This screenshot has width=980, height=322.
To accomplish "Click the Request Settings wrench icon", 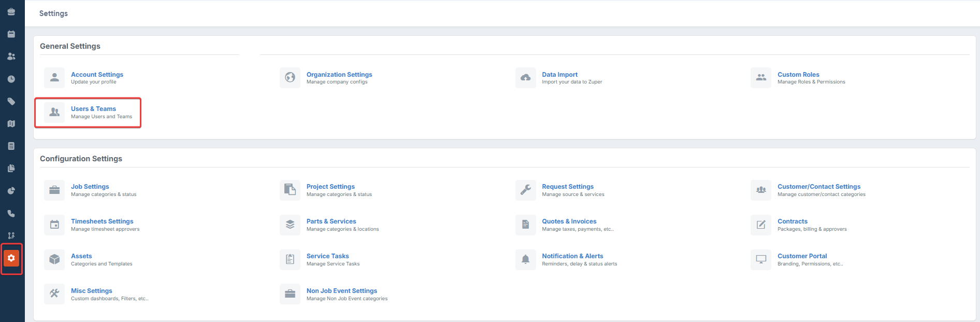I will pos(525,190).
